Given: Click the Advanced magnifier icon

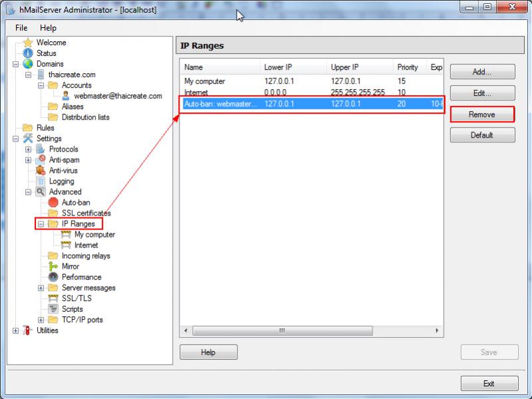Looking at the screenshot, I should (41, 192).
